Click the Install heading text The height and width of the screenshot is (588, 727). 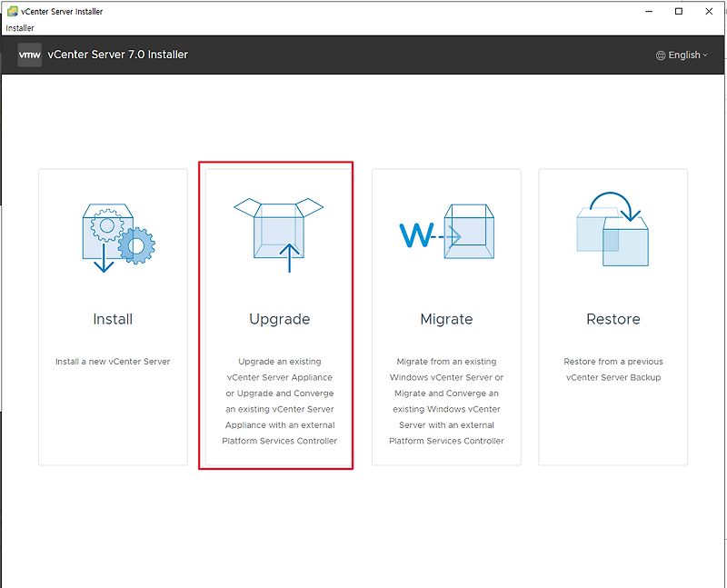click(113, 319)
